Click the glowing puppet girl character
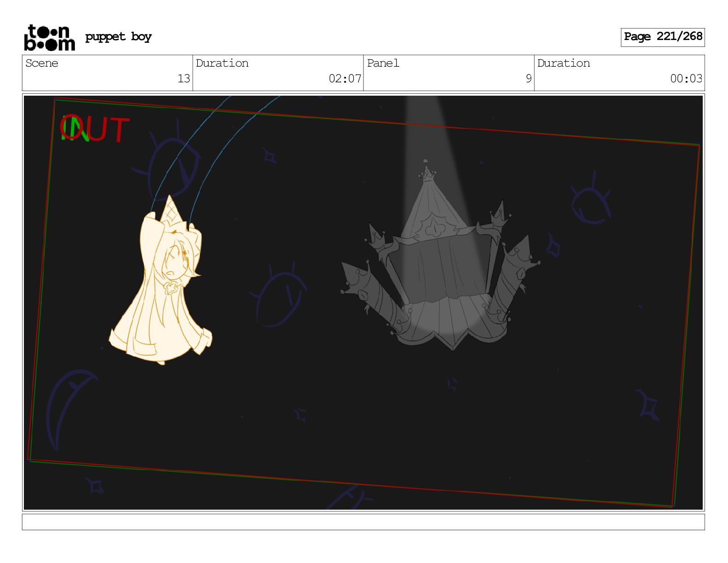728x563 pixels. click(161, 281)
